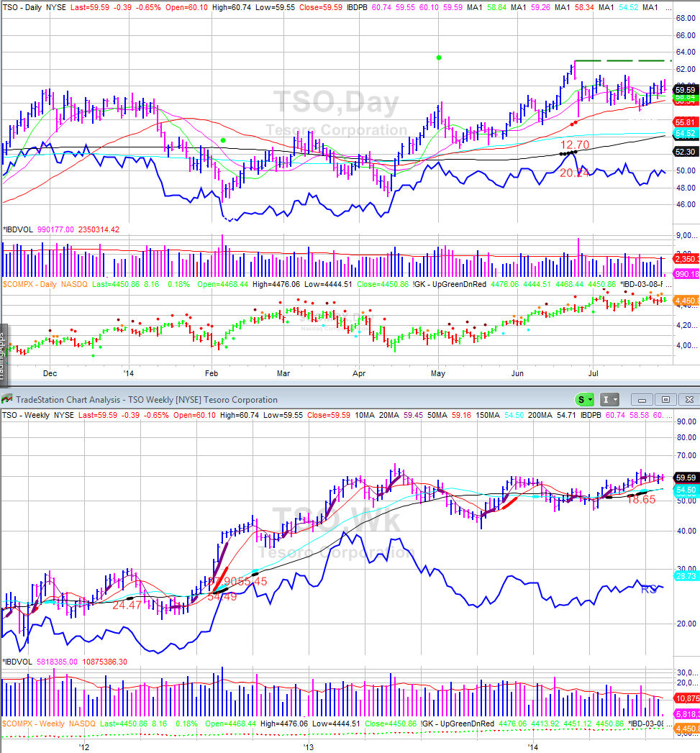Click the magenta 5,818 weekly volume marker
Image resolution: width=700 pixels, height=753 pixels.
(x=687, y=714)
